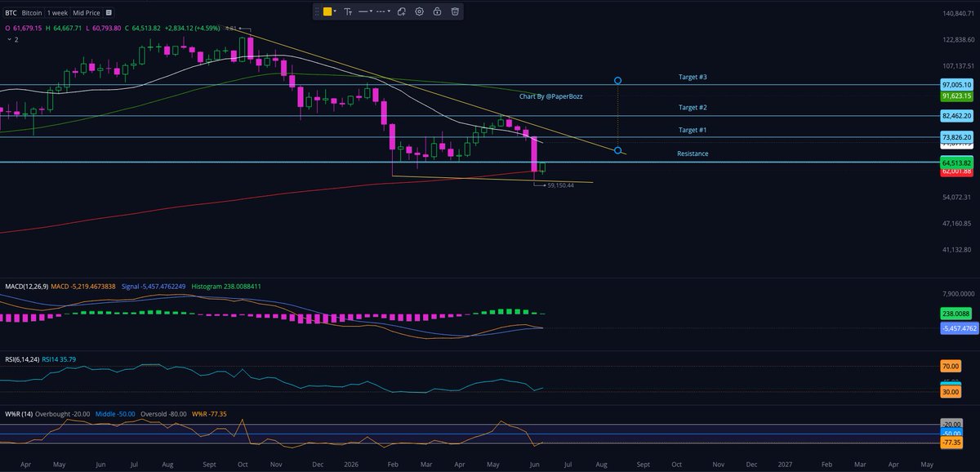Click the Histogram 238.0088411 legend value
980x472 pixels.
tap(225, 287)
